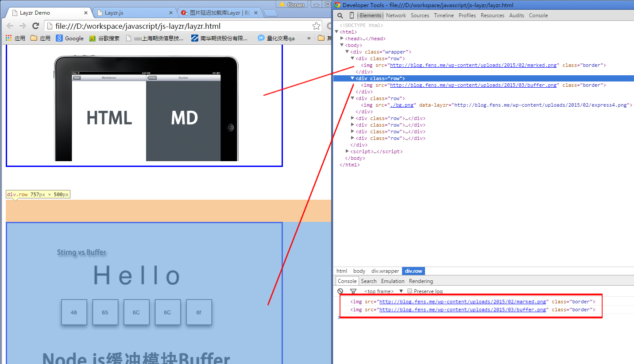Click the browser forward arrow
Image resolution: width=634 pixels, height=364 pixels.
(x=23, y=26)
